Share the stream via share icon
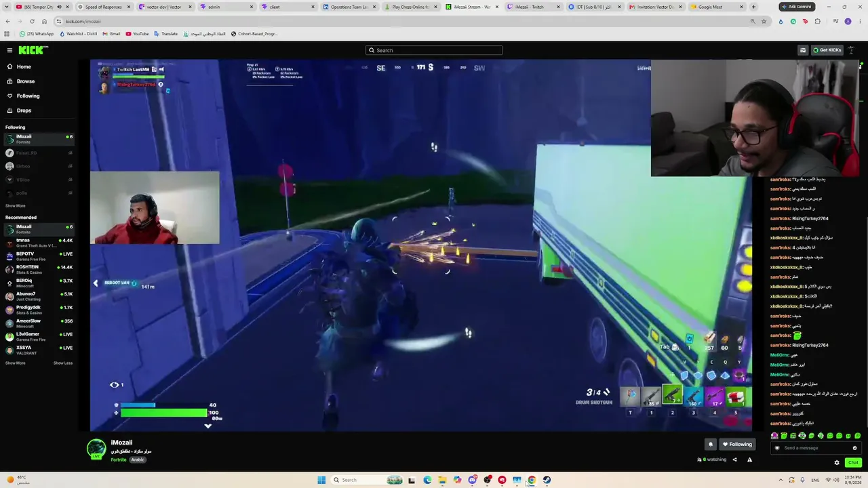The image size is (868, 488). [734, 460]
